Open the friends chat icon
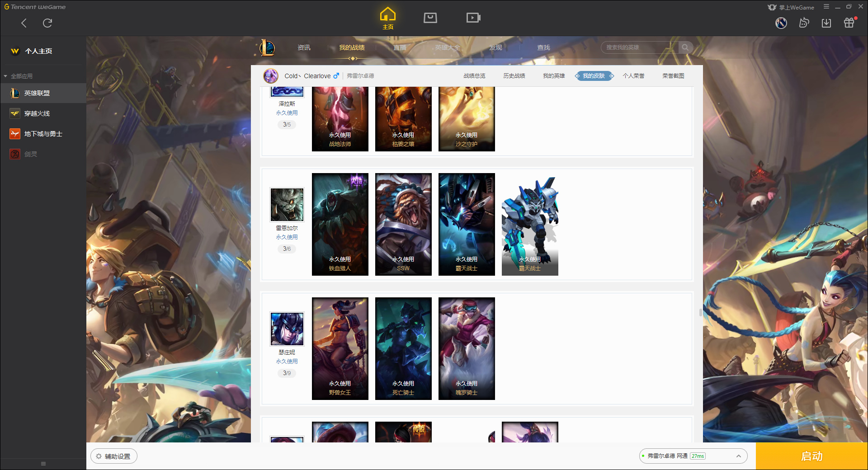 [x=804, y=23]
